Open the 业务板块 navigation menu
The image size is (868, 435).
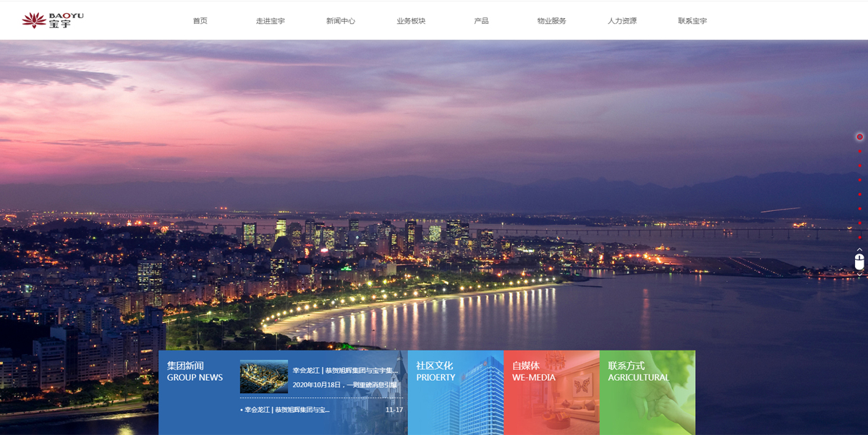(411, 21)
